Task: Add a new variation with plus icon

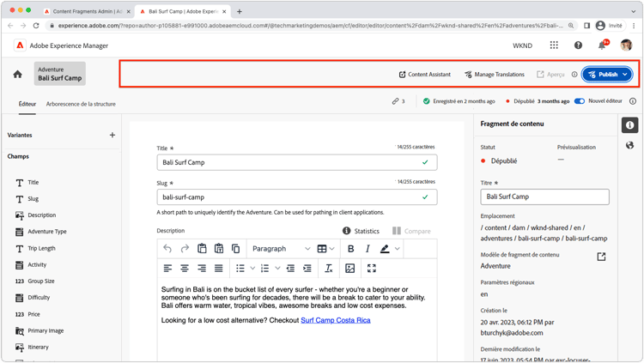Action: coord(112,135)
